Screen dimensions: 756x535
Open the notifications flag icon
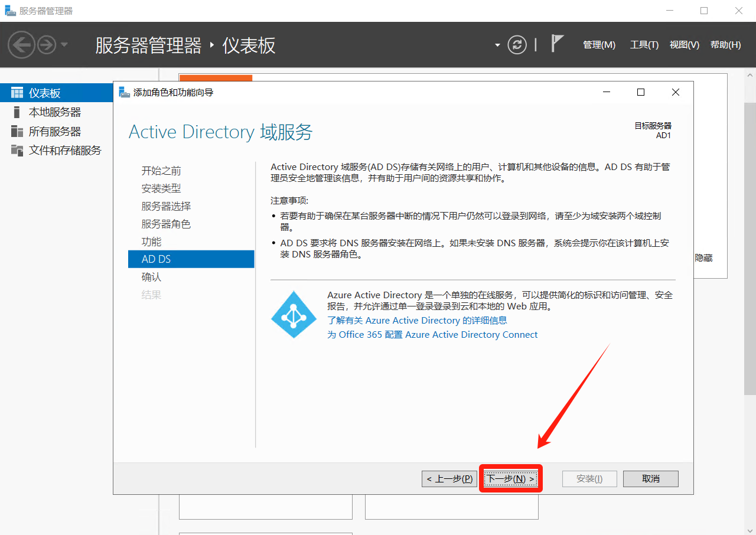(x=557, y=44)
